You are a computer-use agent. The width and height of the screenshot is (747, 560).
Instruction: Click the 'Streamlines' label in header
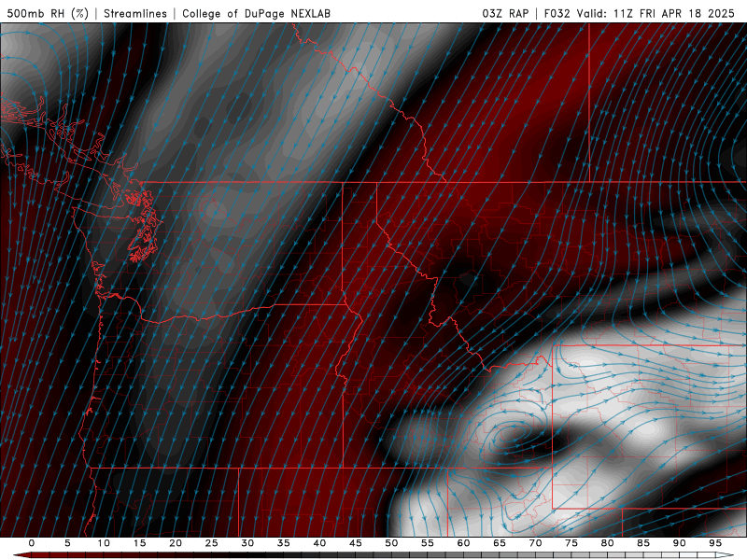pyautogui.click(x=135, y=13)
